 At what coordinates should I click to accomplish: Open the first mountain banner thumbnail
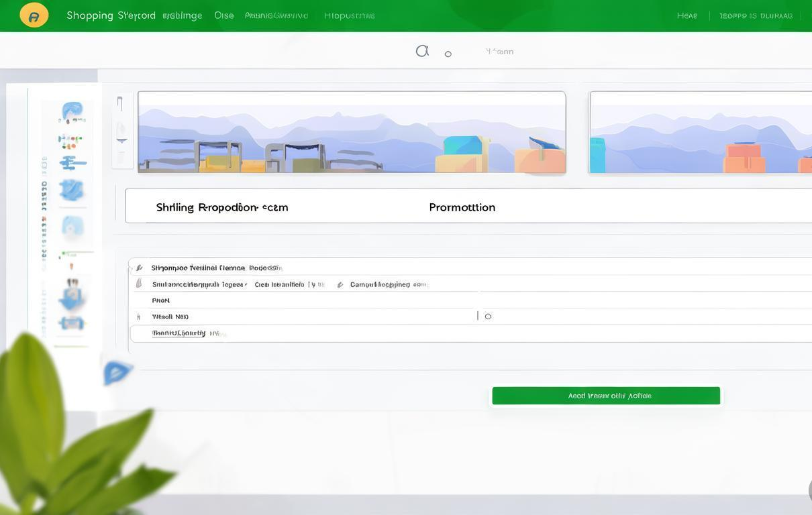352,132
